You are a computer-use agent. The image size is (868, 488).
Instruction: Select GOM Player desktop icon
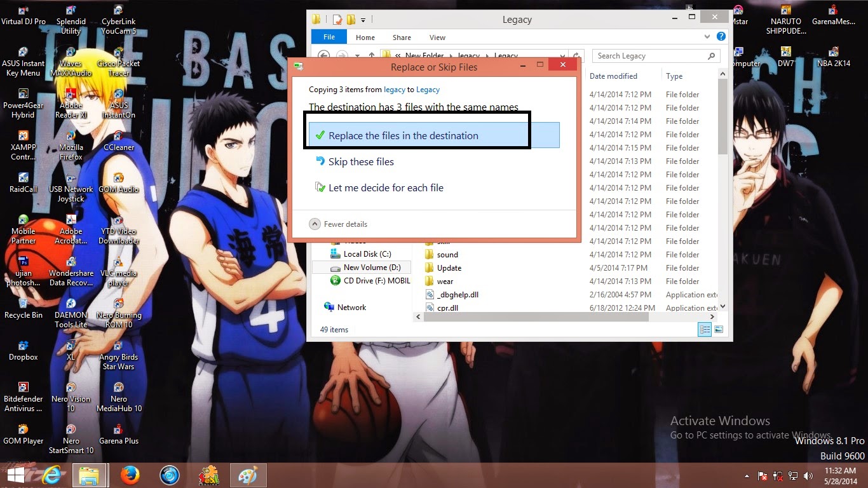(24, 435)
